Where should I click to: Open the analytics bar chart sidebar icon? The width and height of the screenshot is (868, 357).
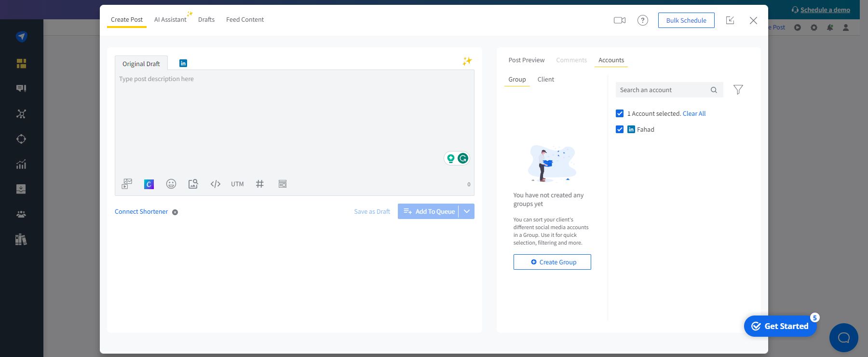[21, 164]
